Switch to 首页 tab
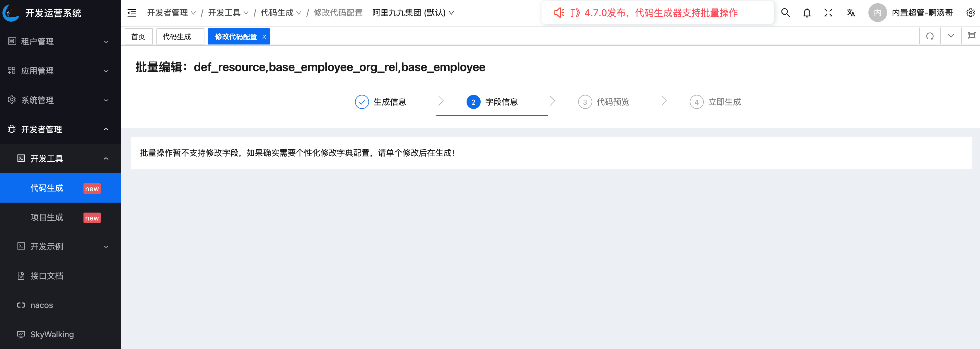 coord(138,37)
